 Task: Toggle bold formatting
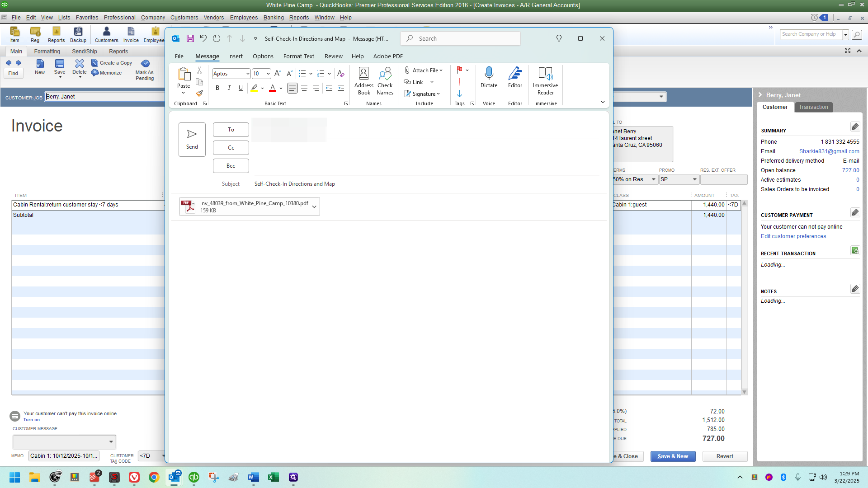217,88
